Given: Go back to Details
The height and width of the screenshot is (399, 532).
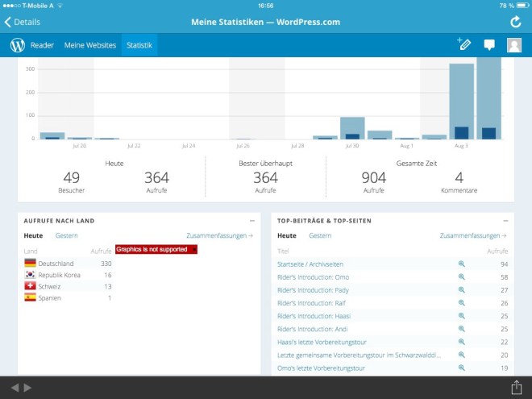Looking at the screenshot, I should 23,22.
